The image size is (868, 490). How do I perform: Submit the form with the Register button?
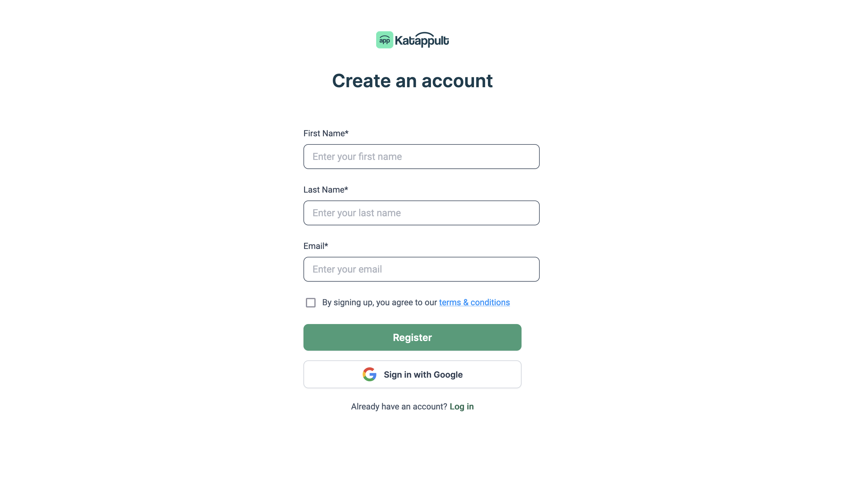(x=412, y=337)
